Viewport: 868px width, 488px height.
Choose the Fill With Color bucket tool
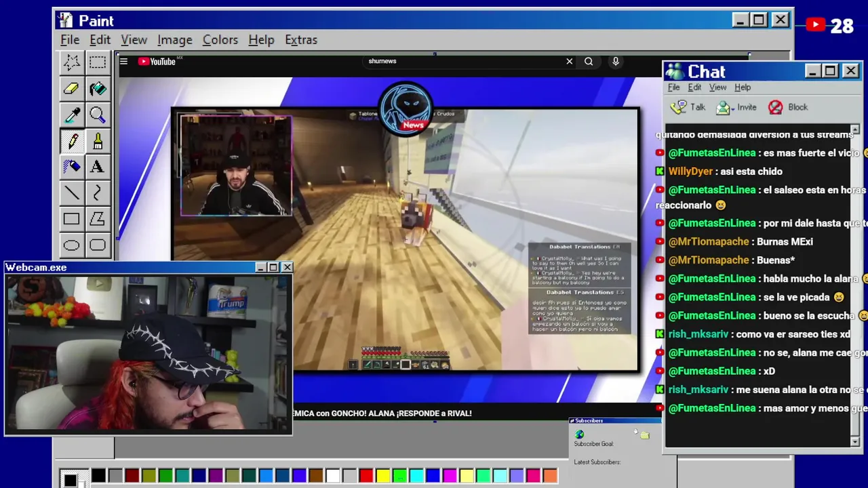(x=97, y=88)
